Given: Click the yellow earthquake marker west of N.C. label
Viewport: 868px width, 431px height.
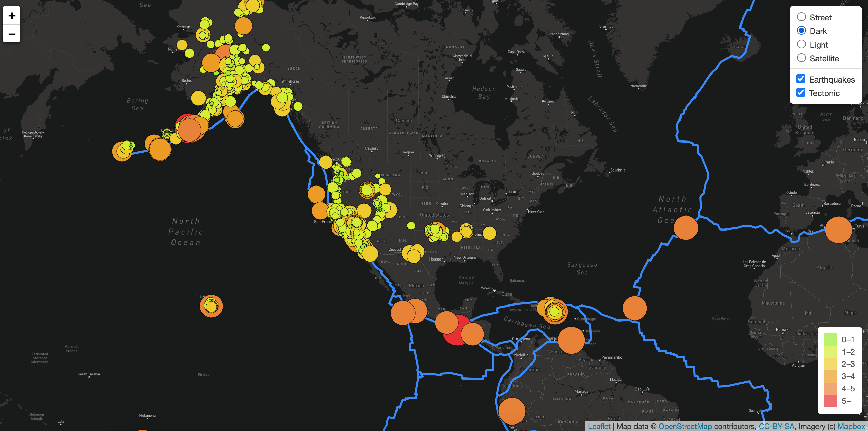Looking at the screenshot, I should [490, 233].
